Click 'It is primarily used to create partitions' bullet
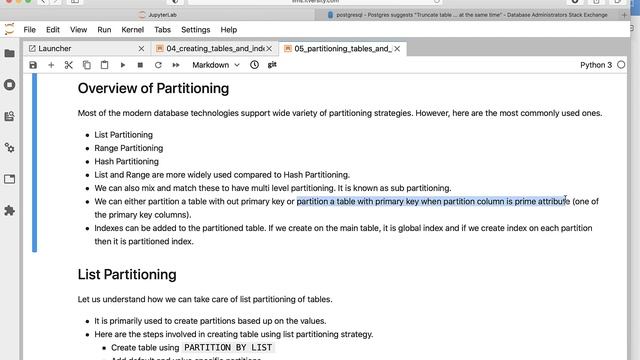This screenshot has width=640, height=360. (210, 321)
